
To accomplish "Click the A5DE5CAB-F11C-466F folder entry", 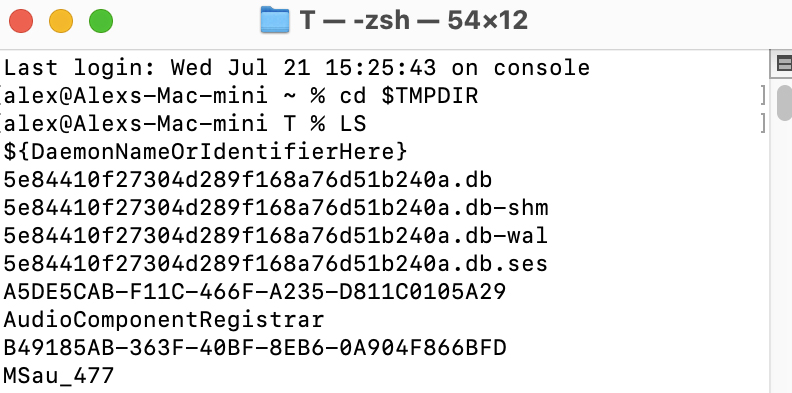I will 255,292.
